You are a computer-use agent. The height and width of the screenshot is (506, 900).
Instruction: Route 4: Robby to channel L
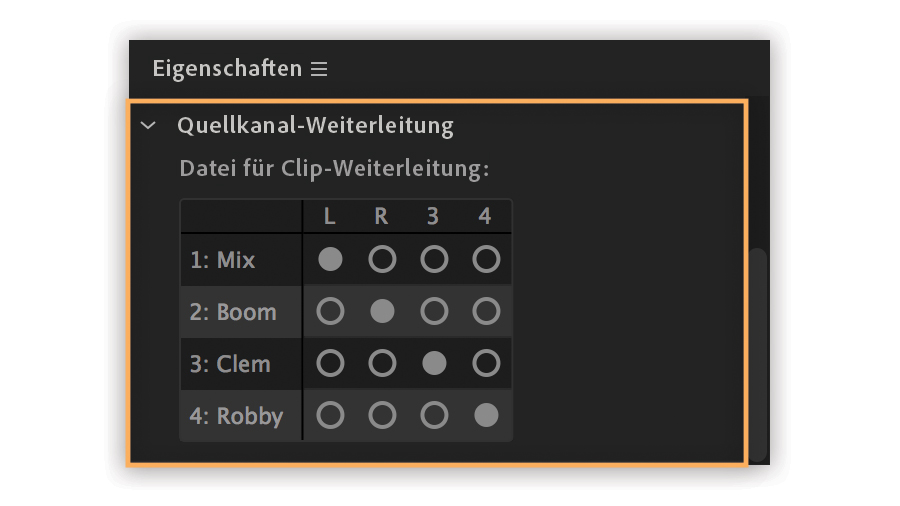(x=330, y=416)
